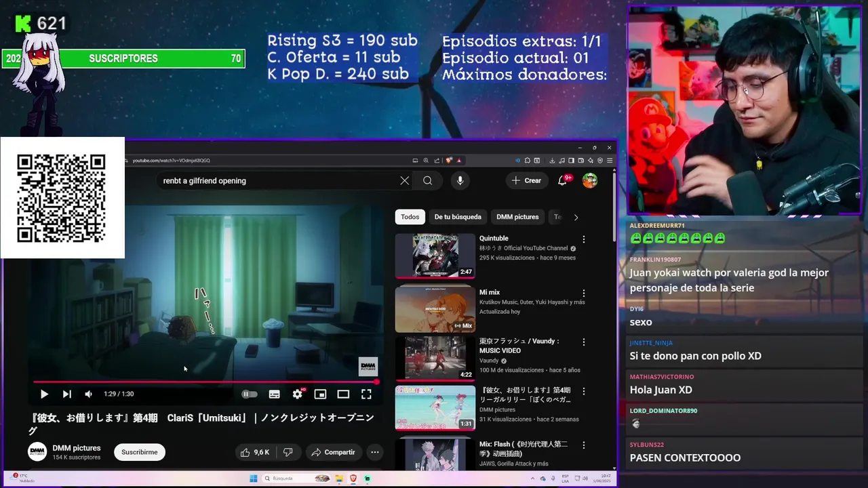Open the Mi mix thumbnail
The height and width of the screenshot is (488, 868).
(x=435, y=309)
